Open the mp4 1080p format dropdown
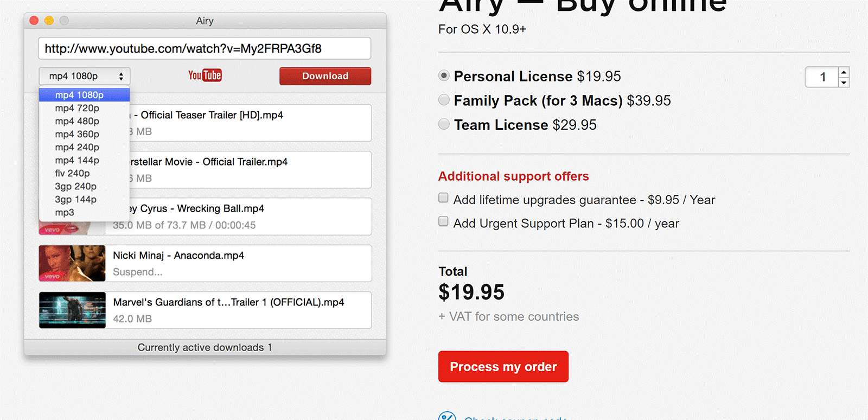The height and width of the screenshot is (420, 868). (85, 76)
